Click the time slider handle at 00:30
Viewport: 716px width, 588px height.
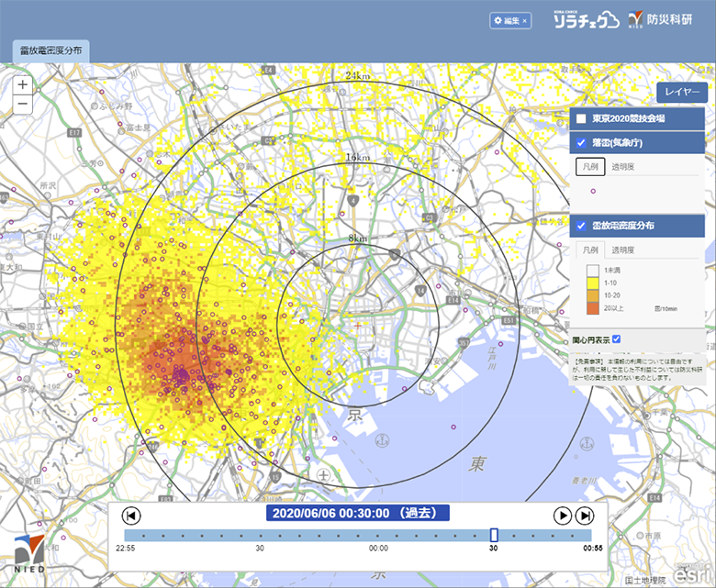(x=494, y=535)
